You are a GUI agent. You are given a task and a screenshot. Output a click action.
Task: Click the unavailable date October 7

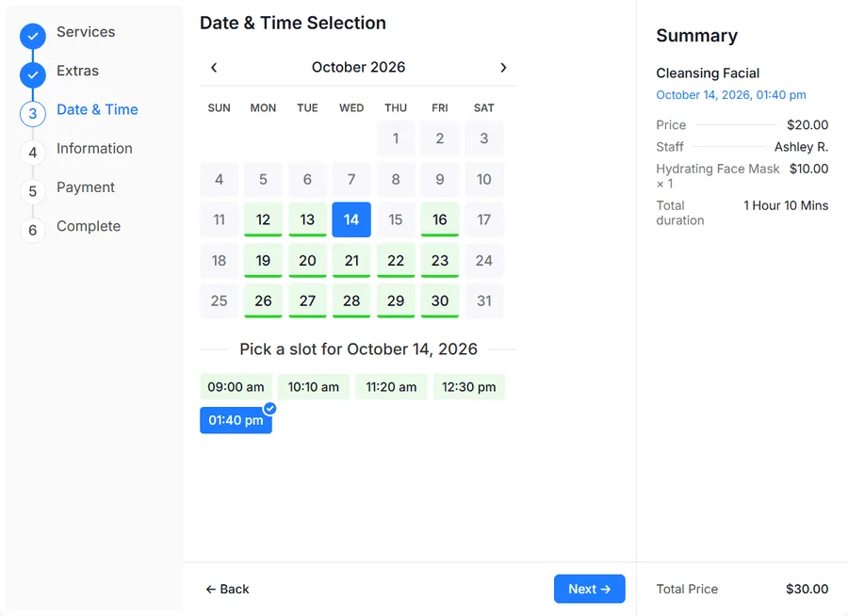coord(351,179)
